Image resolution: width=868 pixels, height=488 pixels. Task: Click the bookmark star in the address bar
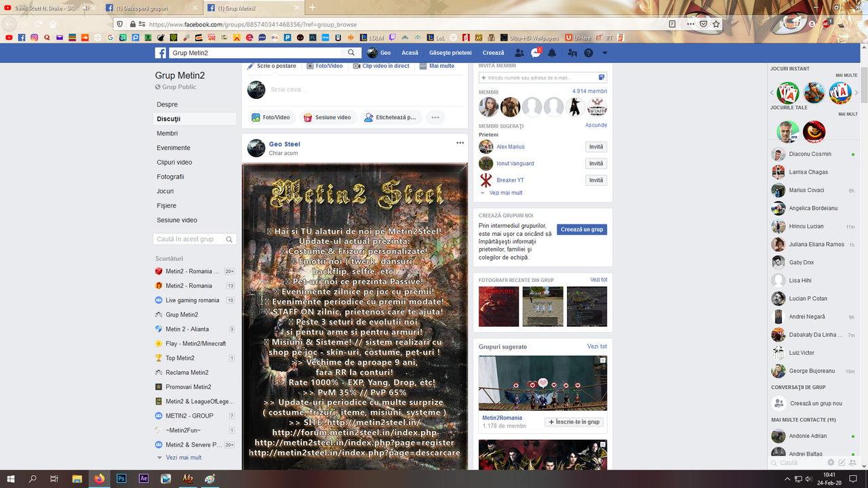point(716,24)
